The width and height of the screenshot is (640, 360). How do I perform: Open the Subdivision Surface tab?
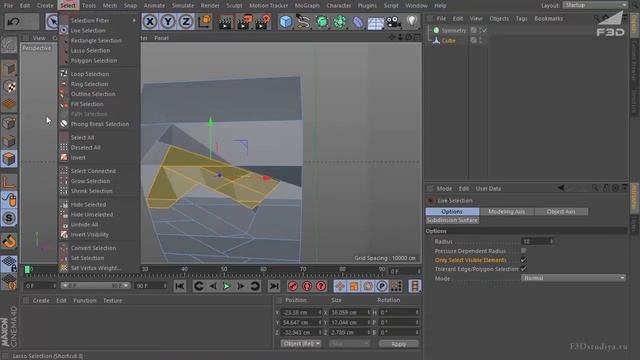(452, 220)
